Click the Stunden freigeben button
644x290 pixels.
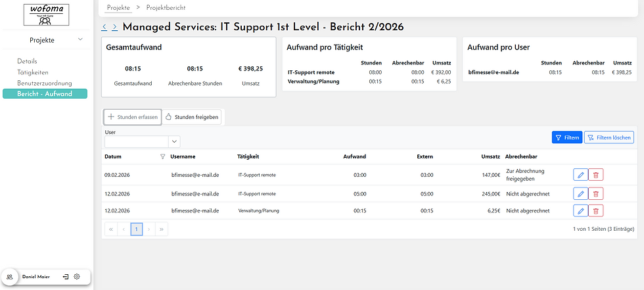[191, 116]
